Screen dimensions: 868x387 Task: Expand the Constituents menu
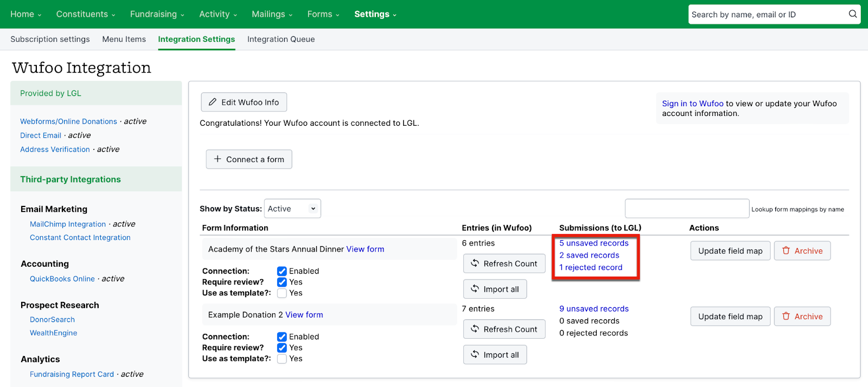click(x=86, y=14)
